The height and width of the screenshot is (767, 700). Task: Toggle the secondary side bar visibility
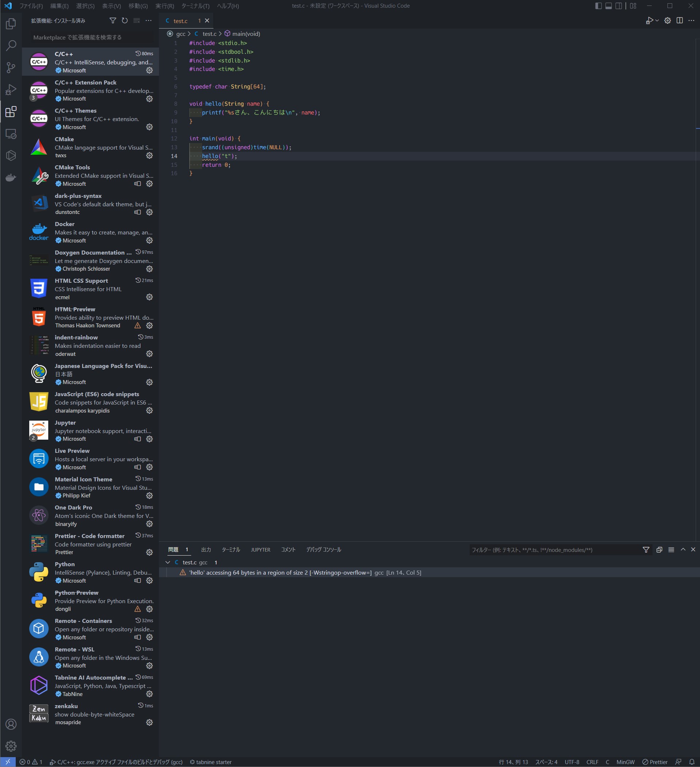coord(618,6)
